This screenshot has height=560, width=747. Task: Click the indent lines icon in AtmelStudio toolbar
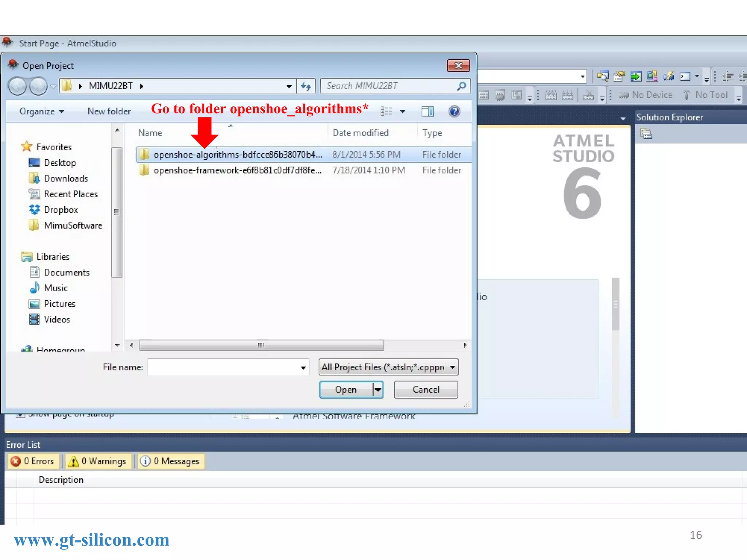[x=728, y=77]
